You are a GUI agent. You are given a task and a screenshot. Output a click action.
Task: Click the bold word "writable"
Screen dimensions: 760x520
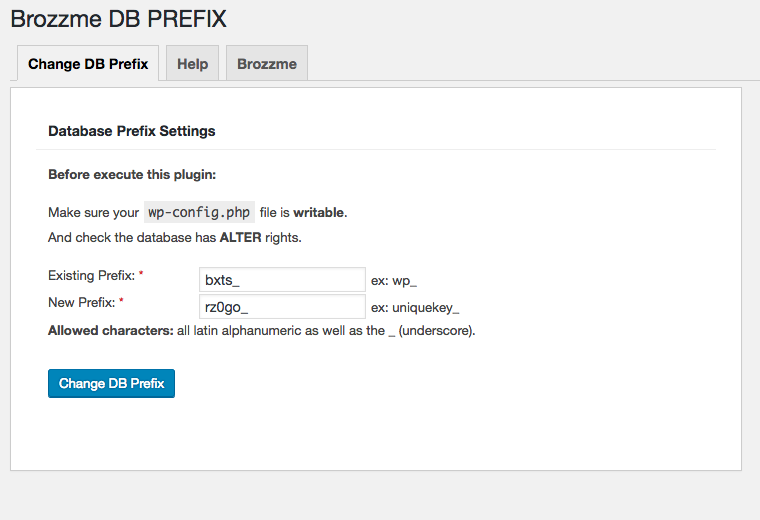pos(318,213)
